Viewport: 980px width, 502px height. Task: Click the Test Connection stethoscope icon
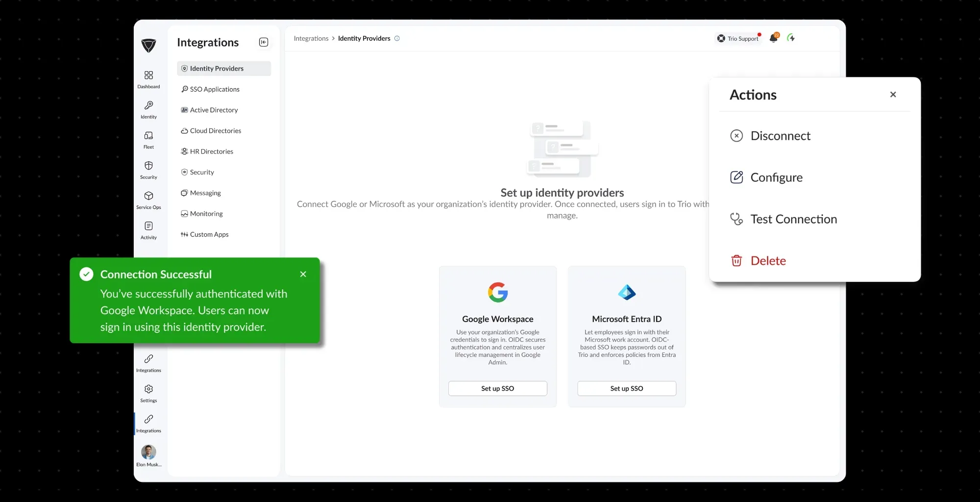[736, 219]
